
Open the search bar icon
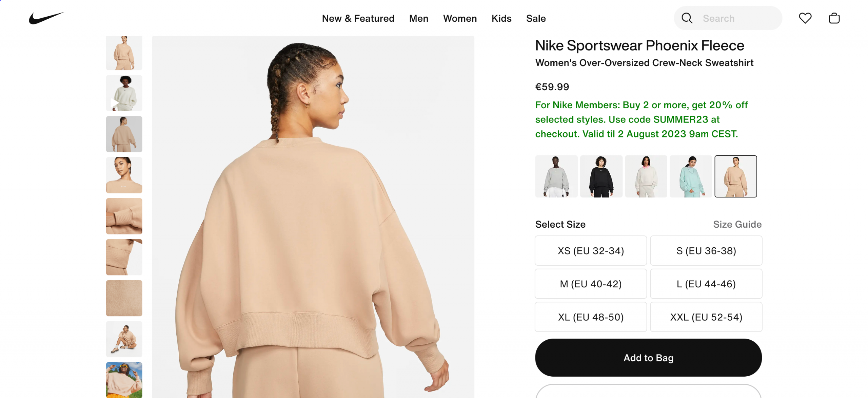tap(688, 18)
